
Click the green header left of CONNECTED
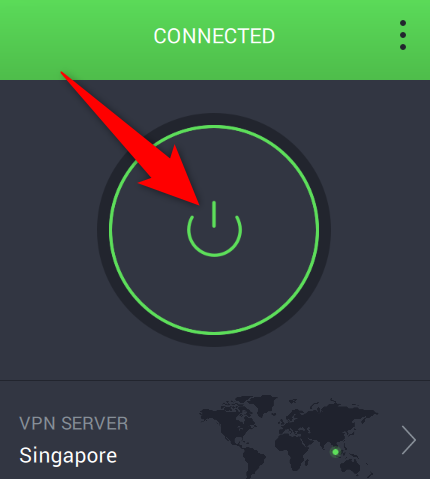click(77, 36)
